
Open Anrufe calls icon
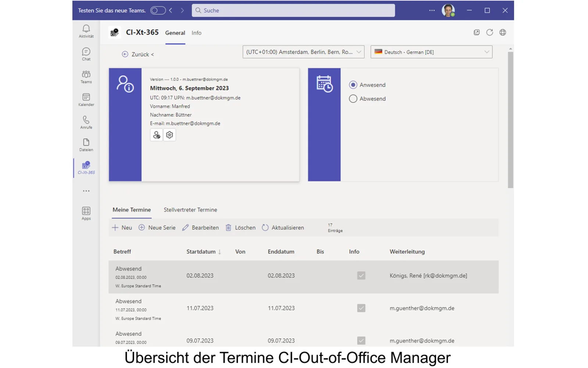click(x=86, y=122)
